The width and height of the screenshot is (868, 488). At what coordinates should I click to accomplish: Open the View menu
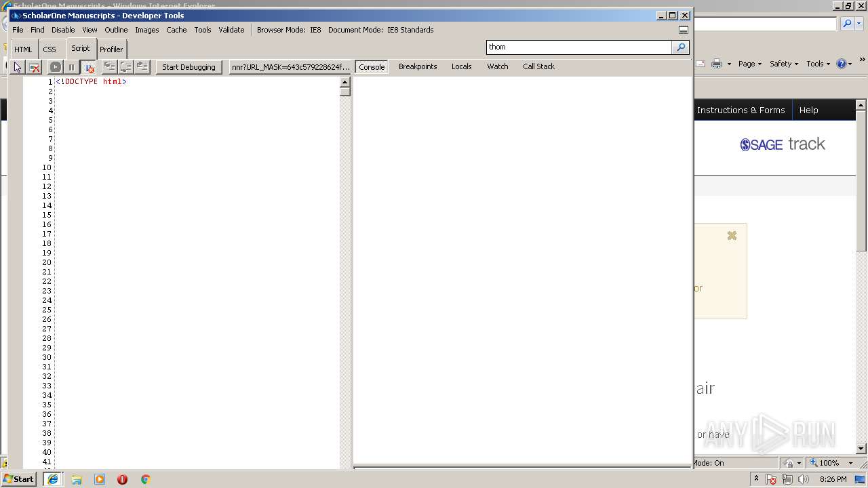[x=90, y=30]
